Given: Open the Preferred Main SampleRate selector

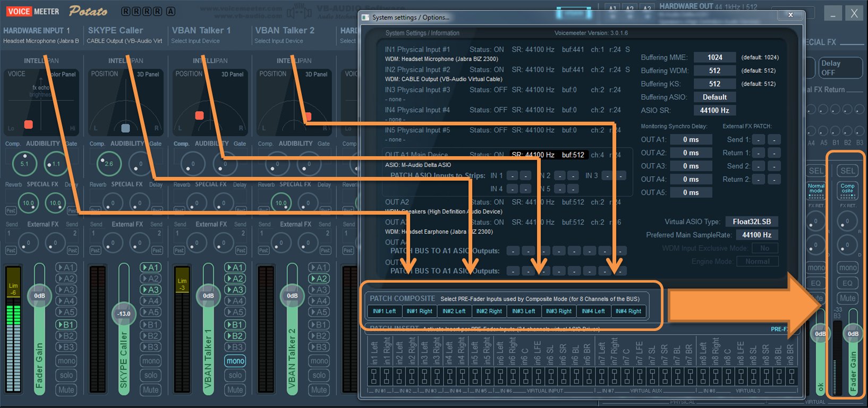Looking at the screenshot, I should pos(757,235).
